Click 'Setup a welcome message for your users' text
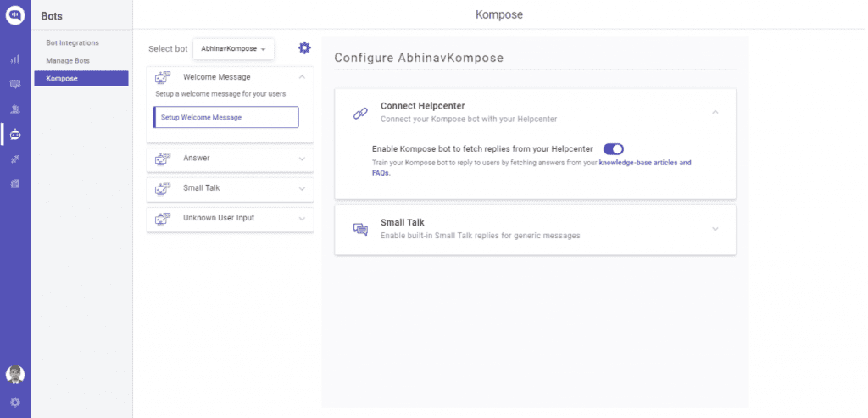 click(x=220, y=93)
